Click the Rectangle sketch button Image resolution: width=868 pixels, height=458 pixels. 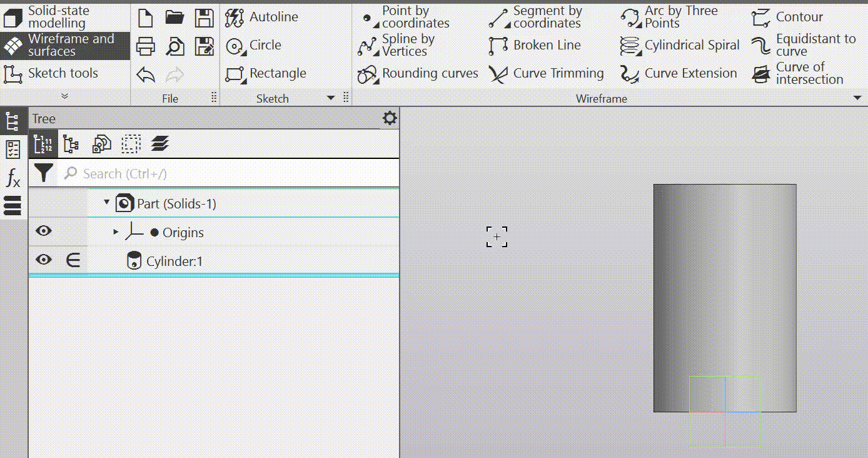point(266,74)
